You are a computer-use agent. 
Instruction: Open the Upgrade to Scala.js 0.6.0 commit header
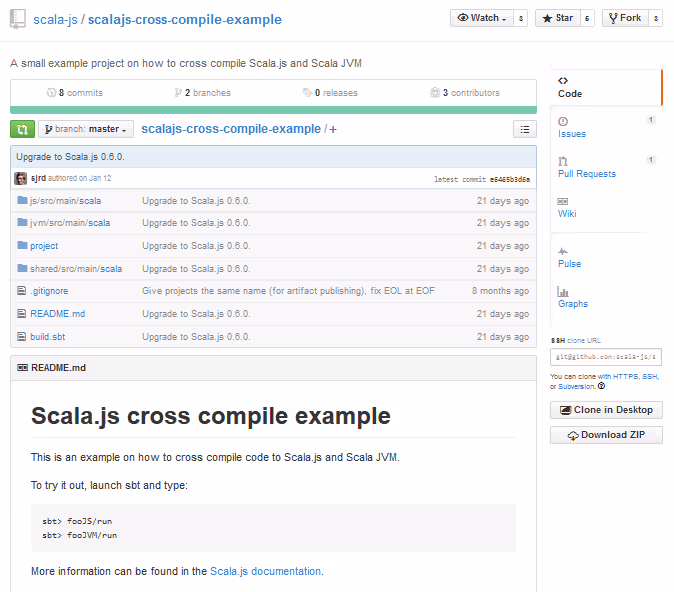tap(70, 156)
